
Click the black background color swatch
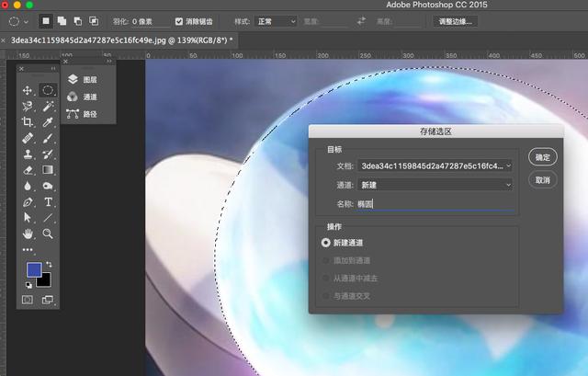pos(45,281)
